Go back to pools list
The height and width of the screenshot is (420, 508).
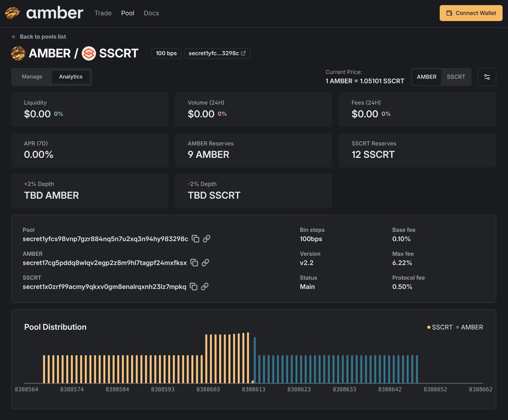coord(39,37)
